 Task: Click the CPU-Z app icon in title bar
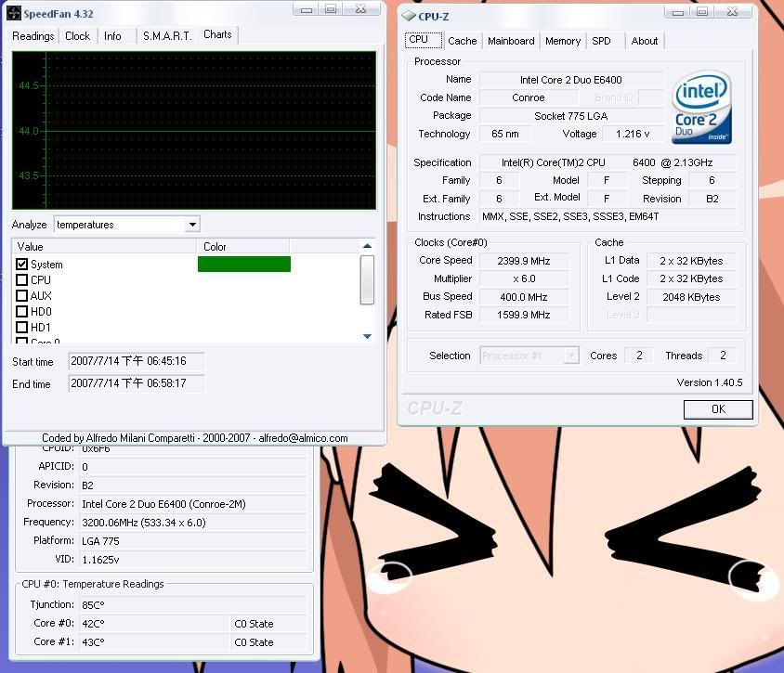tap(409, 16)
